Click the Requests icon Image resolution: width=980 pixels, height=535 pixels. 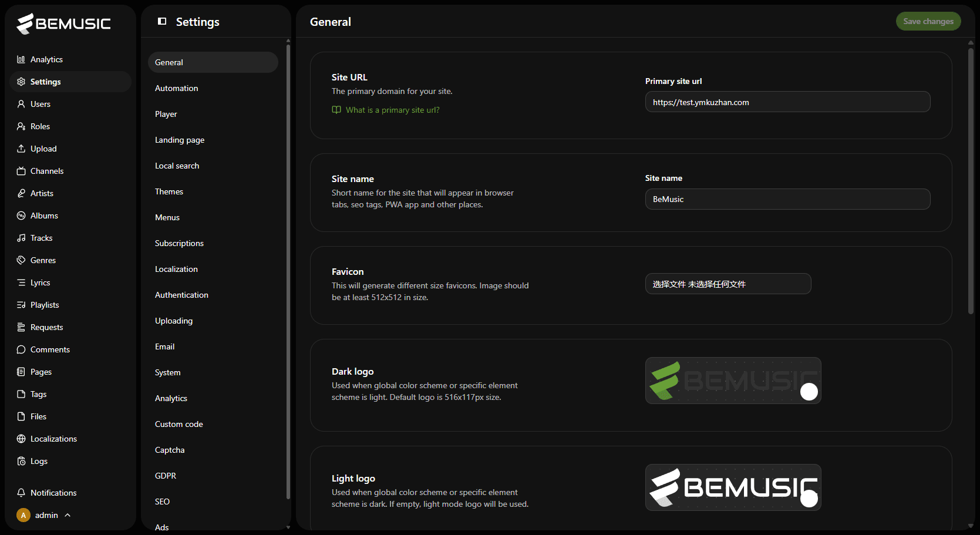(x=21, y=327)
